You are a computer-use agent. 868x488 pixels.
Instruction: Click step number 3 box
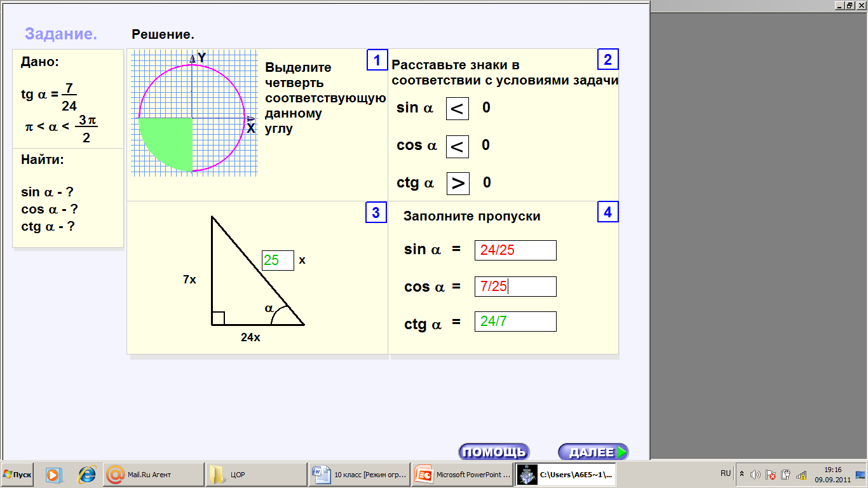click(x=376, y=212)
